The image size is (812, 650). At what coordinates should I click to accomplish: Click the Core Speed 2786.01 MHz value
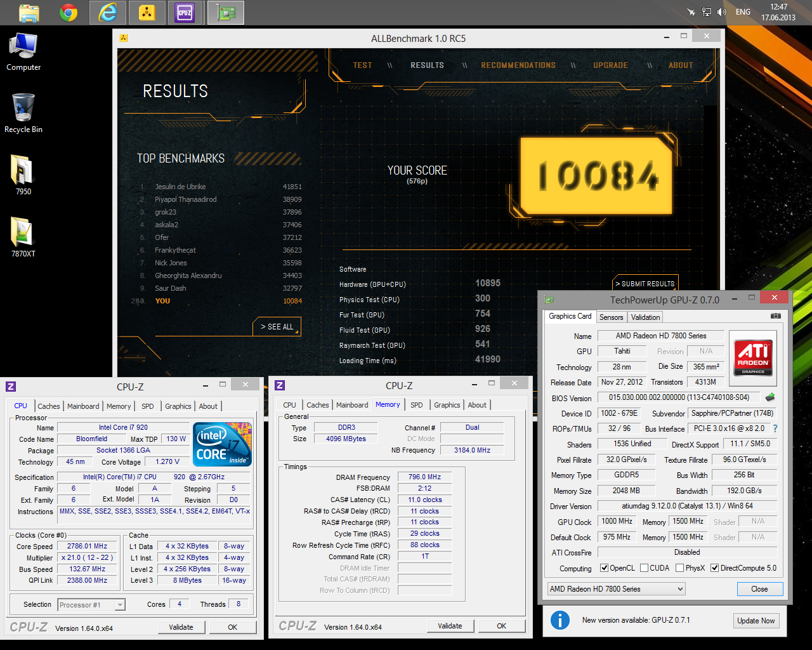[x=88, y=546]
